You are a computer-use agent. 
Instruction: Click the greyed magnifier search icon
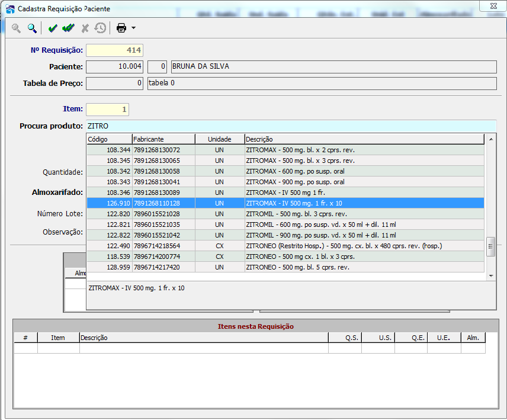16,28
